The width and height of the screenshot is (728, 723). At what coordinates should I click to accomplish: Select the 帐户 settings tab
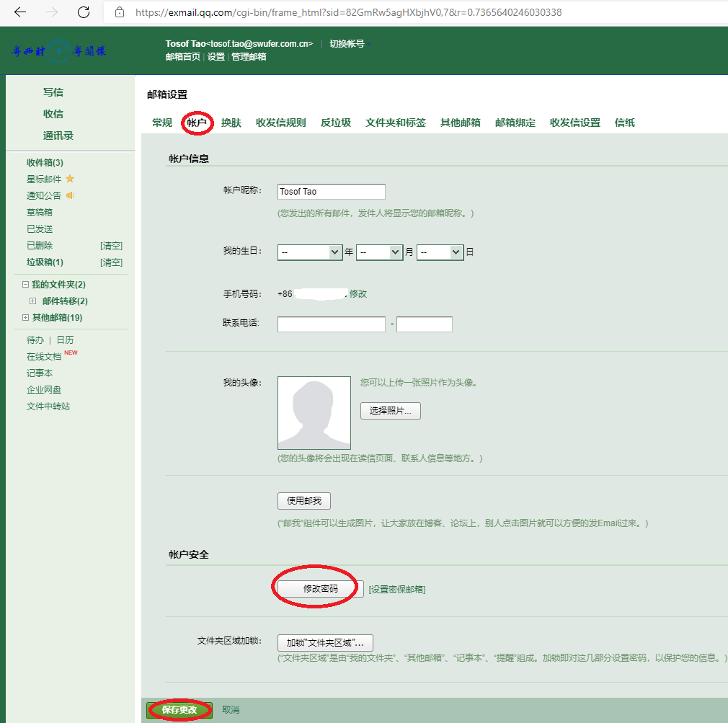click(197, 123)
